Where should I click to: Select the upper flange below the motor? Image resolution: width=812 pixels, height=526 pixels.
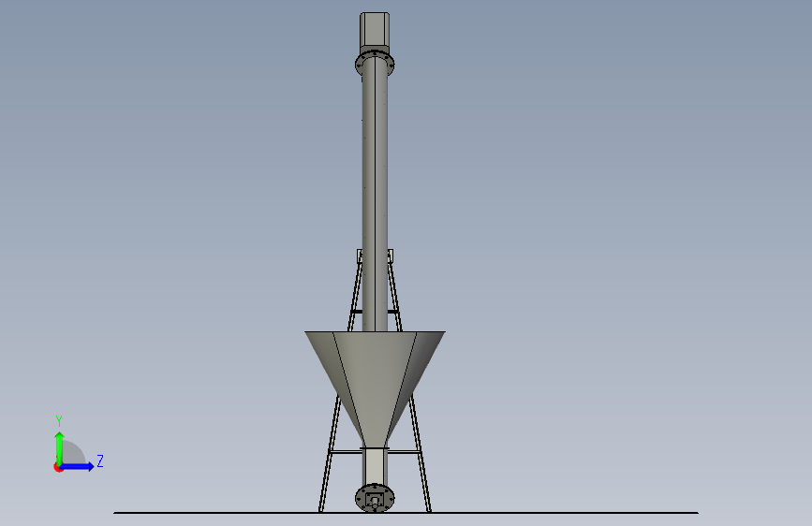375,62
